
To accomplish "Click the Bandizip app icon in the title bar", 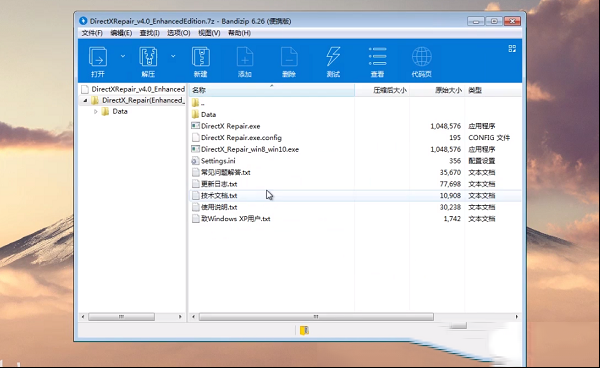I will tap(83, 21).
